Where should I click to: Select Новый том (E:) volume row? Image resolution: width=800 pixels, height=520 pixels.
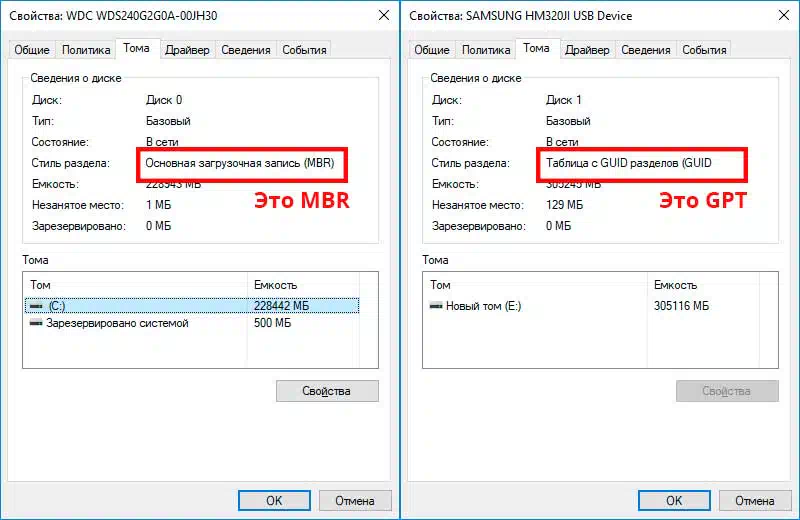pos(592,306)
